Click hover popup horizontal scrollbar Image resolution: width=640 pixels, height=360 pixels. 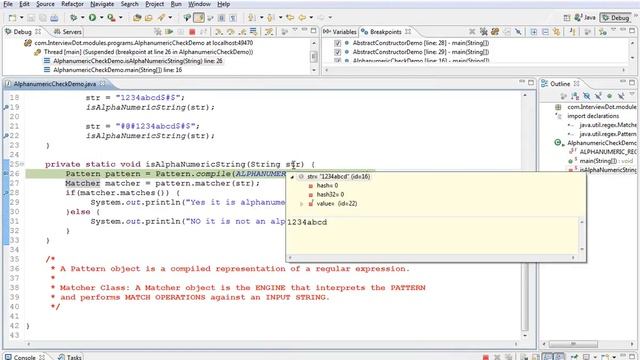pyautogui.click(x=432, y=258)
